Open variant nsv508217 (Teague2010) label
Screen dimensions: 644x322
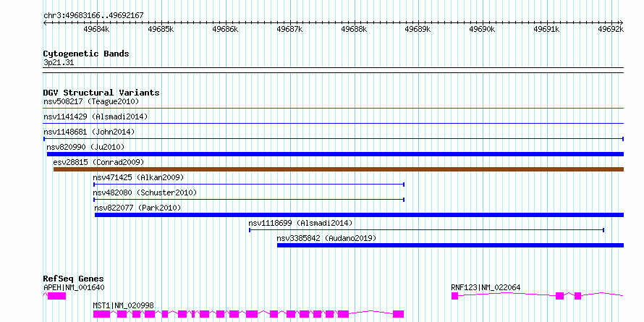tap(91, 101)
